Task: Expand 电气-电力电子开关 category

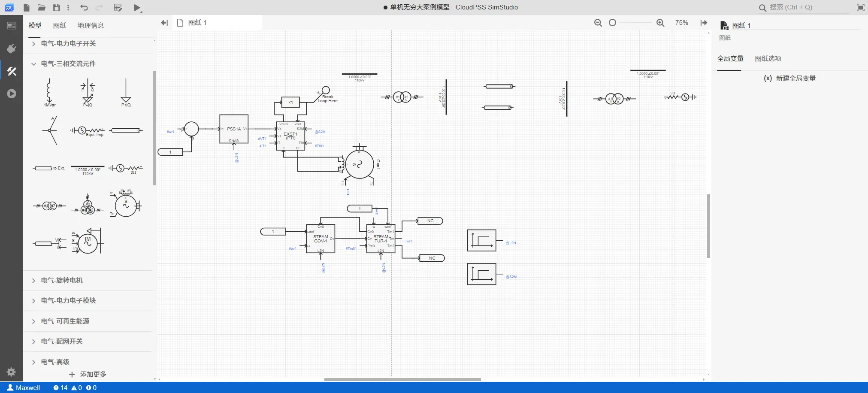Action: [x=88, y=44]
